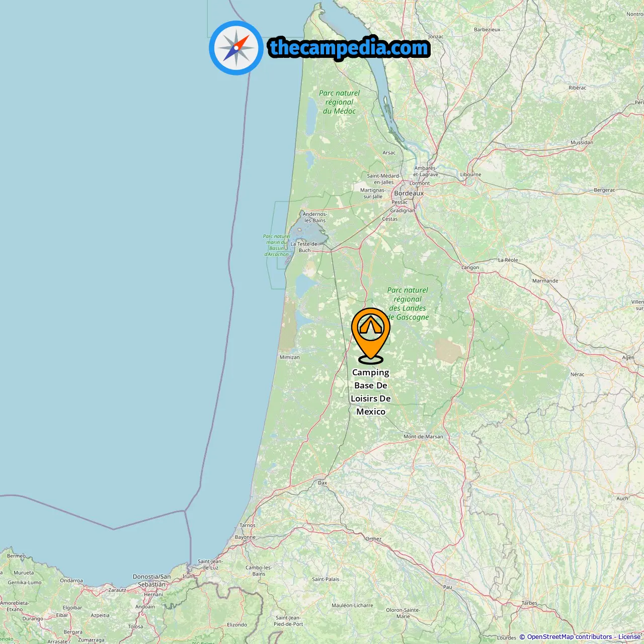Click the Mont-de-Marsan town label
The width and height of the screenshot is (644, 644).
(x=423, y=436)
